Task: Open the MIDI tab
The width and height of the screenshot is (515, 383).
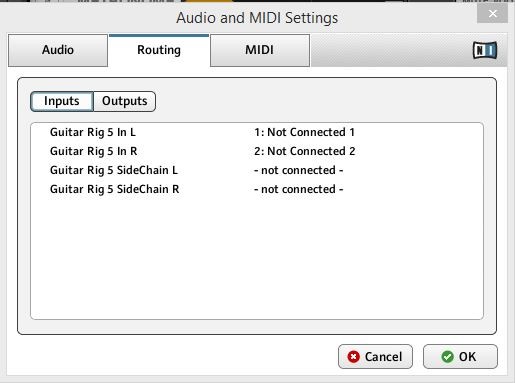Action: click(260, 50)
